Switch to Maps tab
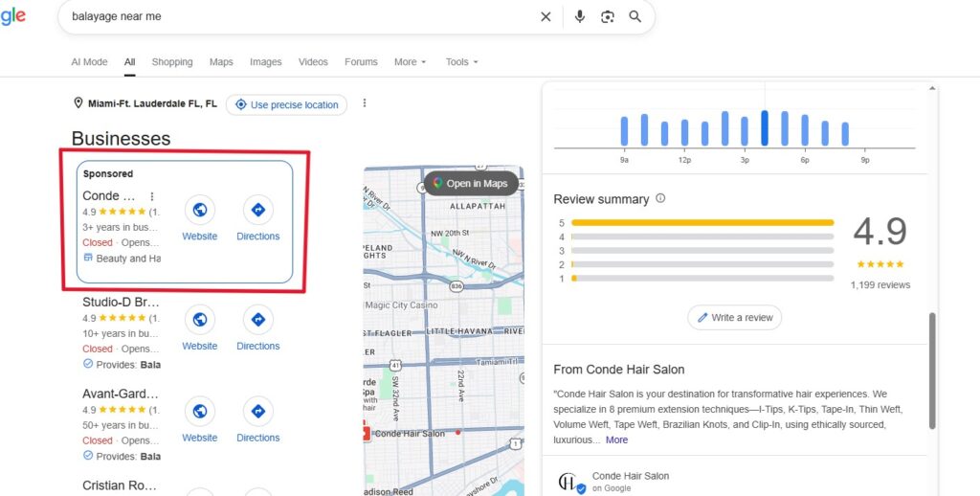This screenshot has width=980, height=496. coord(221,62)
